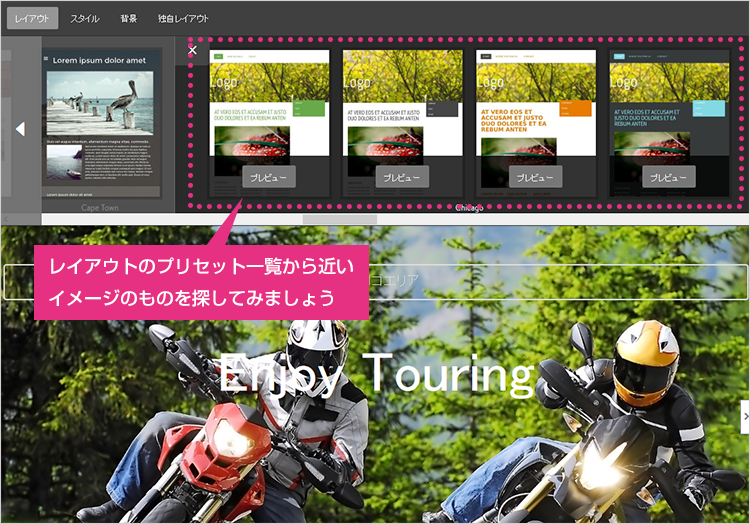Viewport: 750px width, 524px height.
Task: Switch to the スタイル tab
Action: pos(85,19)
